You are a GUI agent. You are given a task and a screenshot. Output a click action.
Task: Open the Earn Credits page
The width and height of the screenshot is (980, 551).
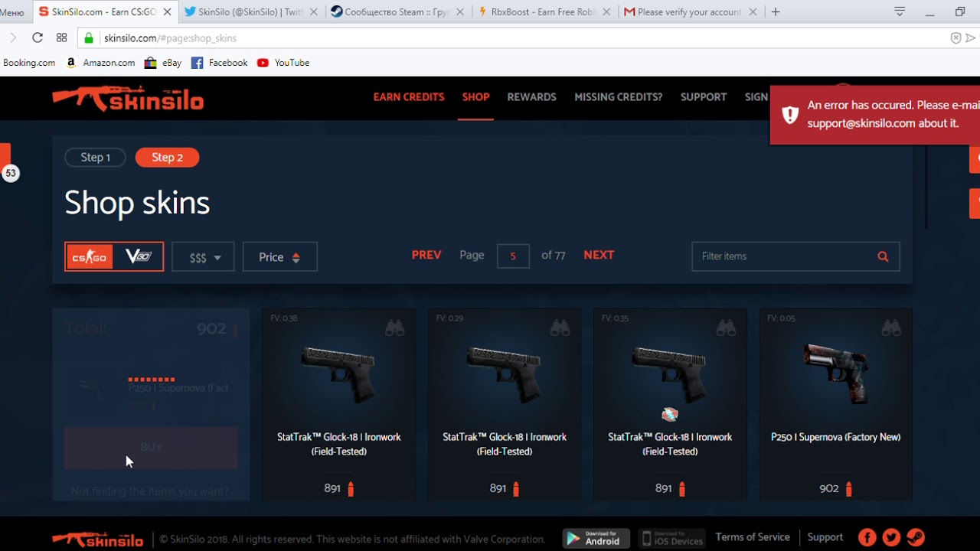pyautogui.click(x=409, y=97)
